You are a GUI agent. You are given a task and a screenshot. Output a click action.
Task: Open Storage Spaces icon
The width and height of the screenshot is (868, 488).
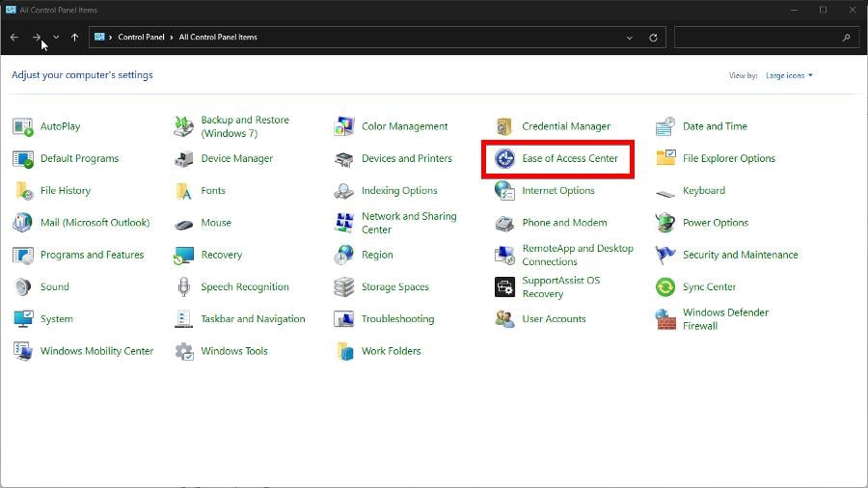343,287
